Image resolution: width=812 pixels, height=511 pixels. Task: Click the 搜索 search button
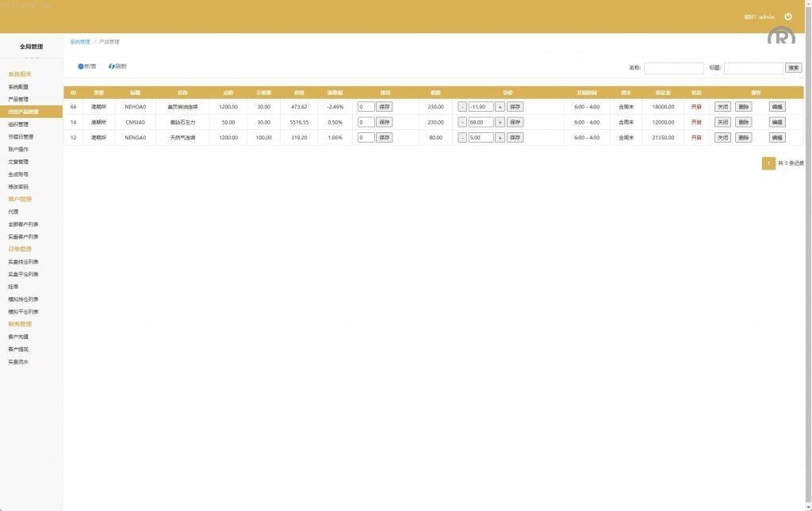(x=793, y=68)
